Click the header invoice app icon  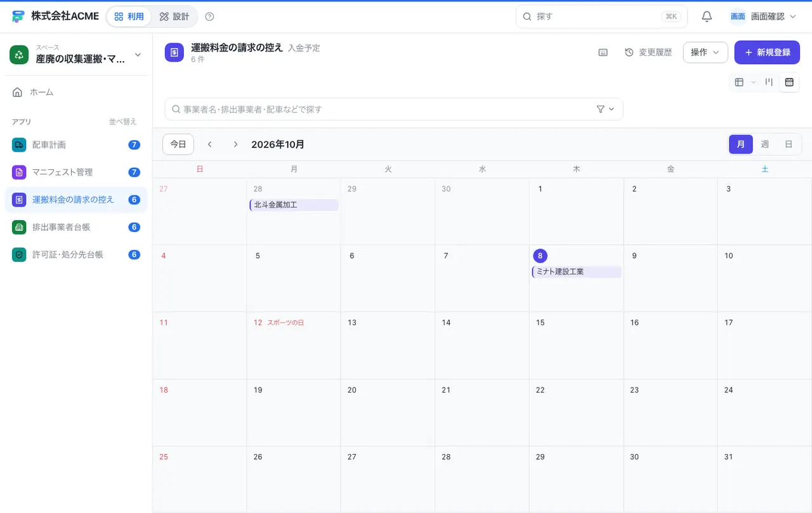coord(174,52)
